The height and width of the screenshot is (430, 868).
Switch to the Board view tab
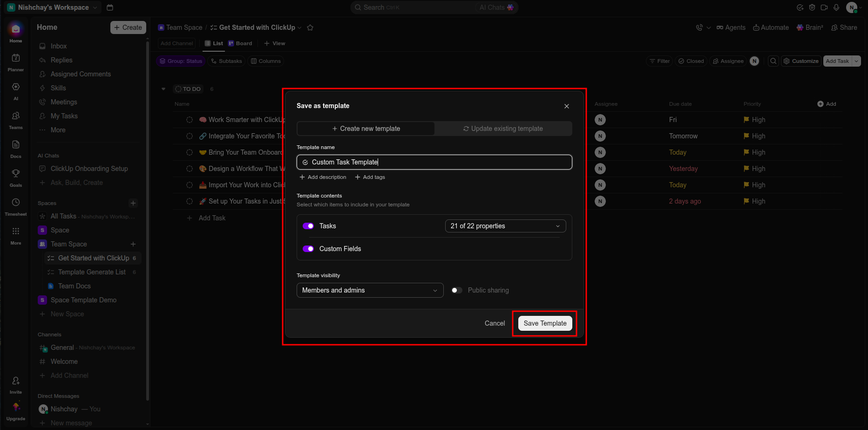(x=240, y=43)
